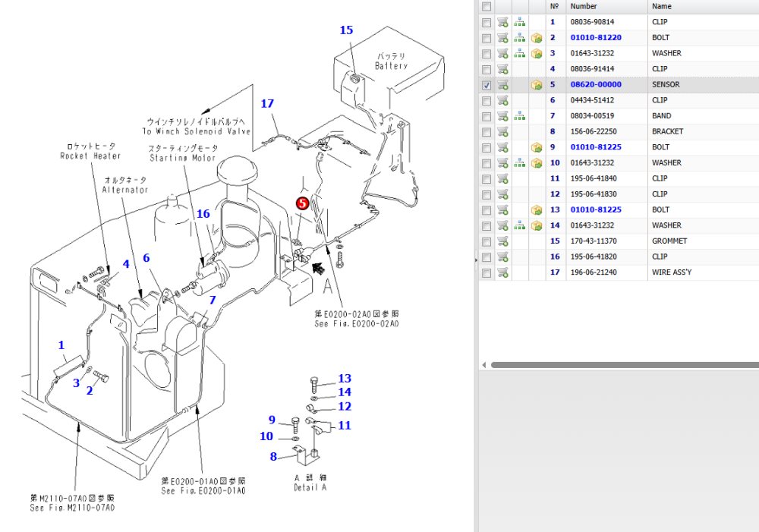This screenshot has width=759, height=532.
Task: Open part number link 01010-81220
Action: (596, 38)
